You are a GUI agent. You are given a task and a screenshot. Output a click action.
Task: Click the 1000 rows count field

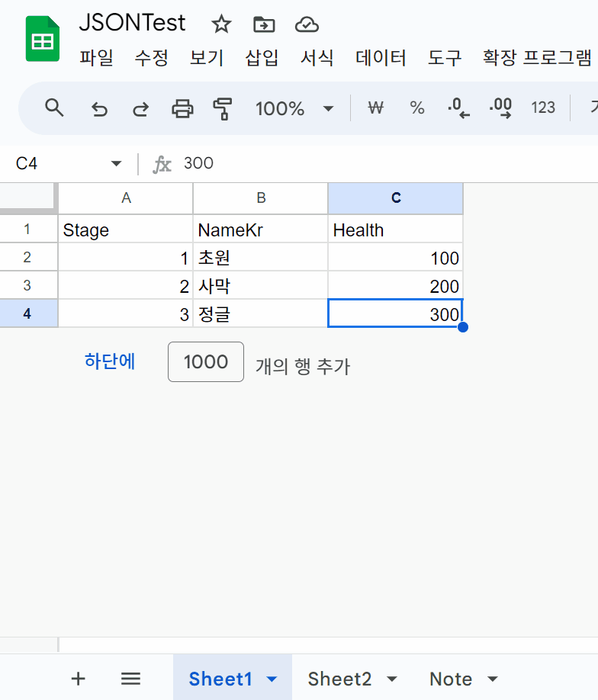[x=206, y=361]
